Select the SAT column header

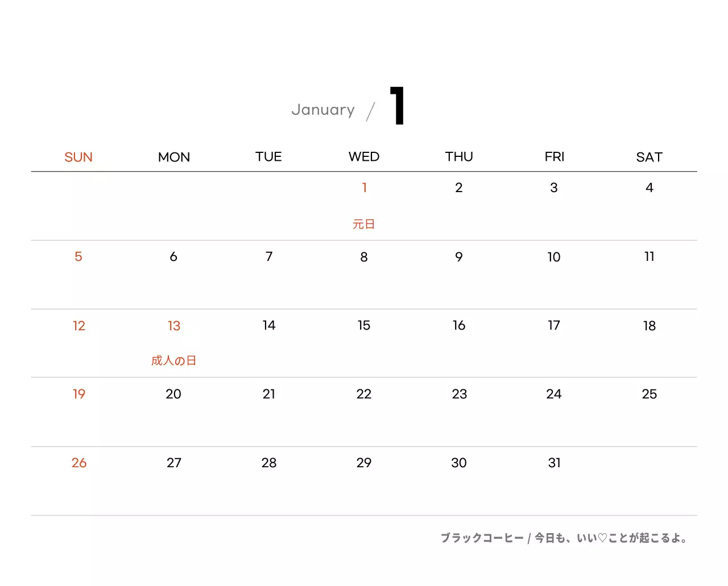[x=649, y=157]
